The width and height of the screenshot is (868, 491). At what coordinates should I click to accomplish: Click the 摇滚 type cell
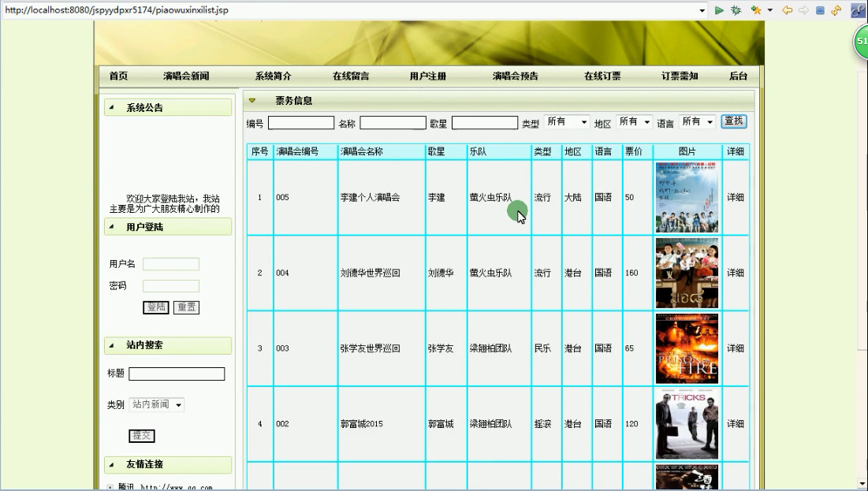click(x=546, y=424)
